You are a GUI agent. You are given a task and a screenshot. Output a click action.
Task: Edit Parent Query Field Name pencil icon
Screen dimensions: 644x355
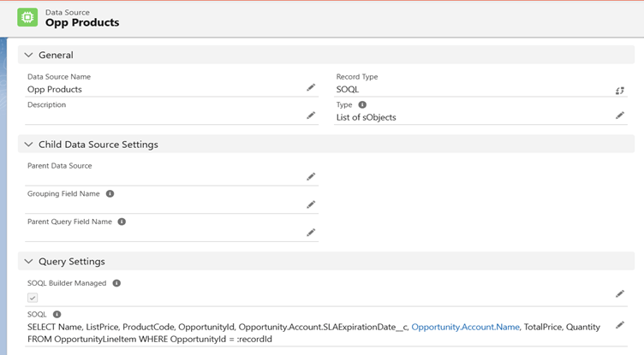(311, 233)
